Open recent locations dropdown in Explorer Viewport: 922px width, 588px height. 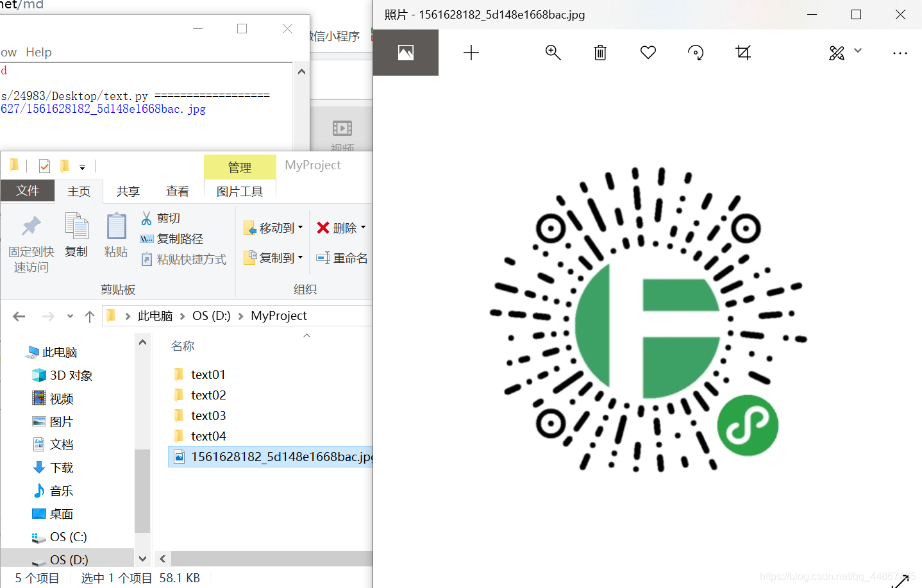point(70,316)
